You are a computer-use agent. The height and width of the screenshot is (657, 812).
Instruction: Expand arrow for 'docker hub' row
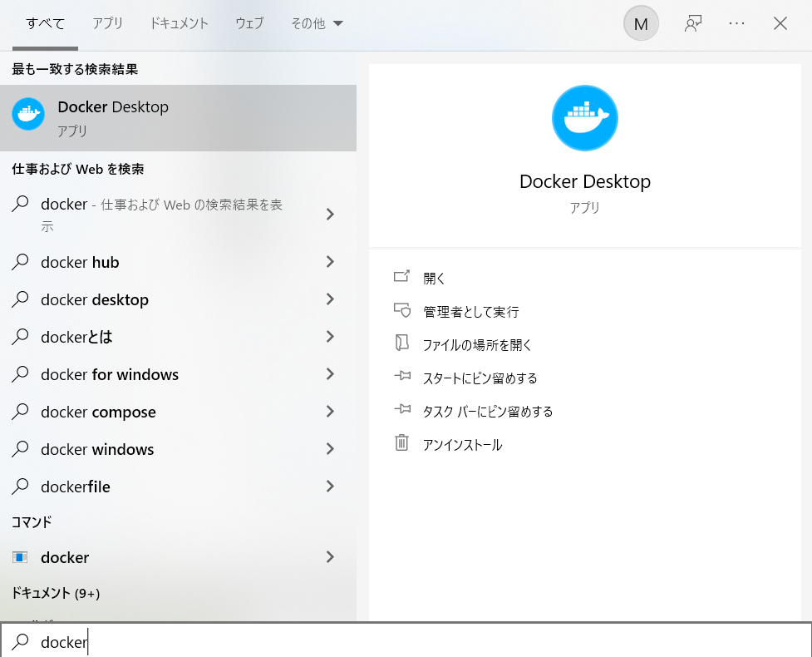click(330, 262)
